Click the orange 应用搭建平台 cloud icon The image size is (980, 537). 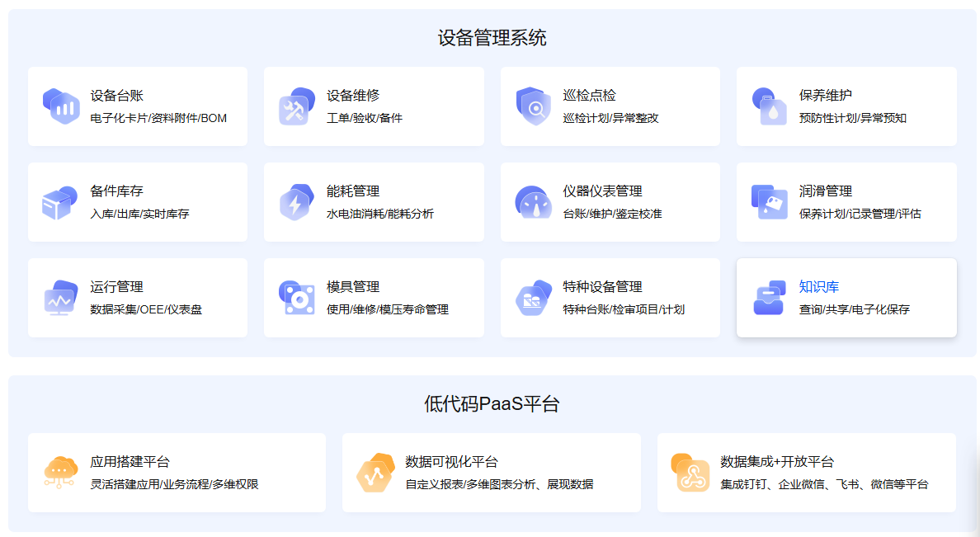point(61,473)
